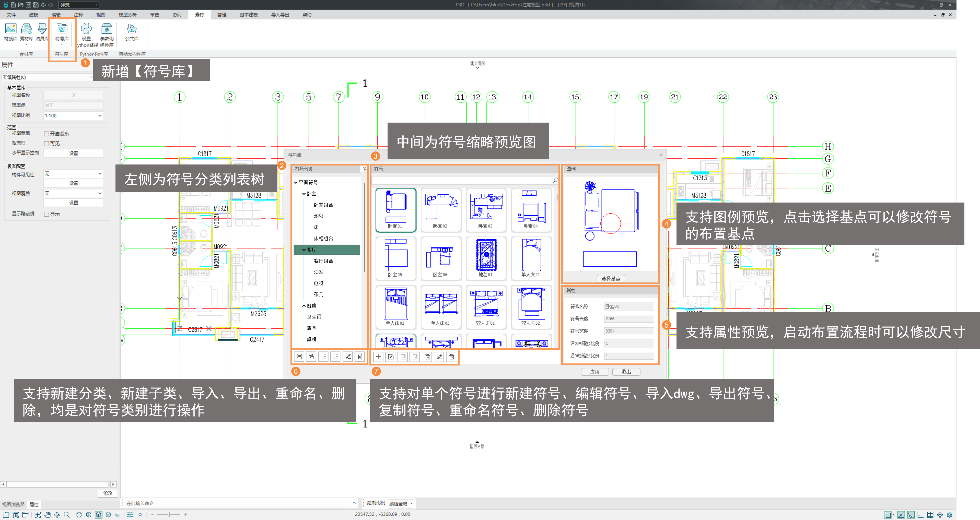Open 参数化组件库 parametric component library

[107, 29]
